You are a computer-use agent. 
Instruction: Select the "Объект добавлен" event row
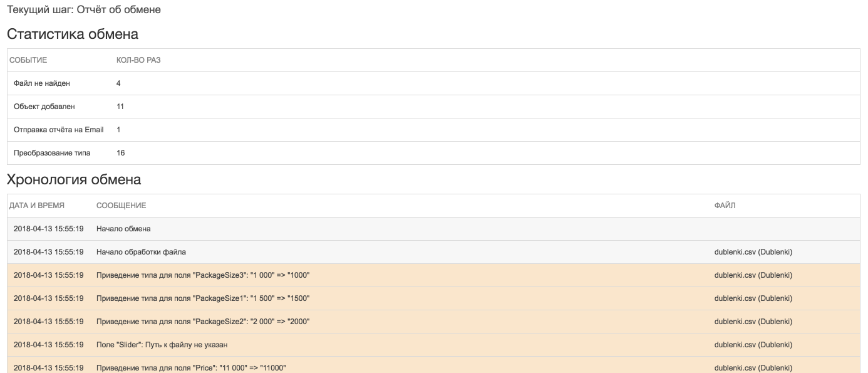coord(44,107)
